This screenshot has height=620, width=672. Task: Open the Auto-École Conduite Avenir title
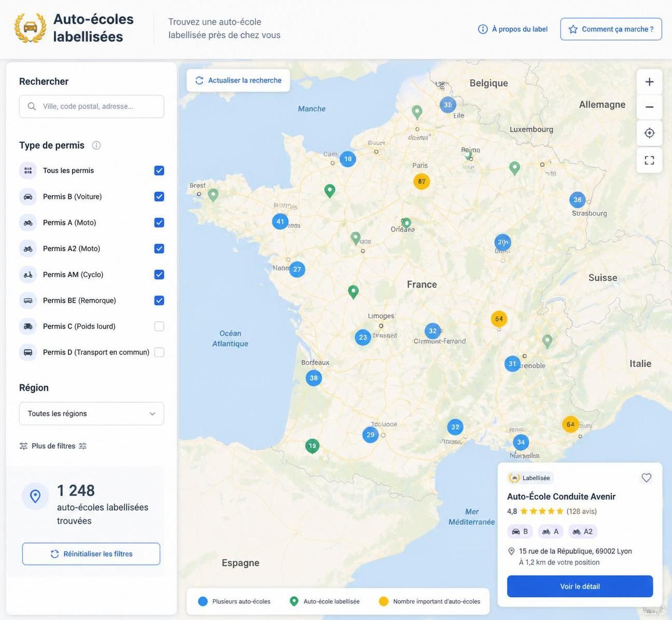561,496
